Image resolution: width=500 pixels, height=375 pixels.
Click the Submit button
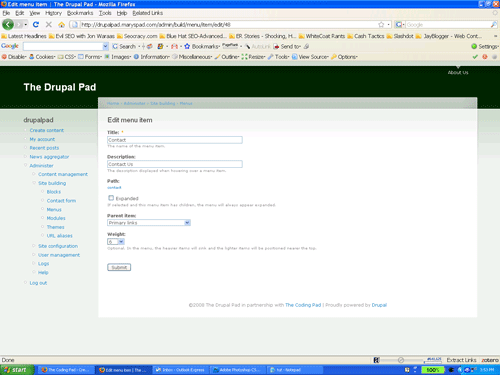coord(119,267)
